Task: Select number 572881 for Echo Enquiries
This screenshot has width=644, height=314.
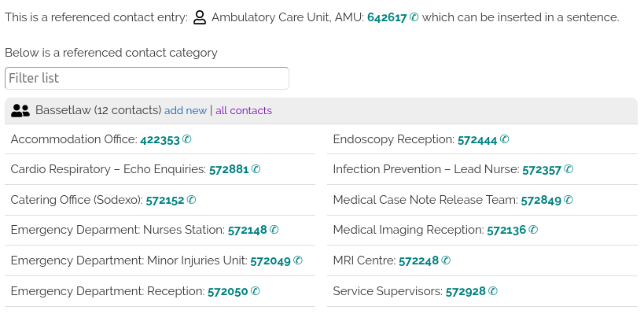Action: [229, 169]
